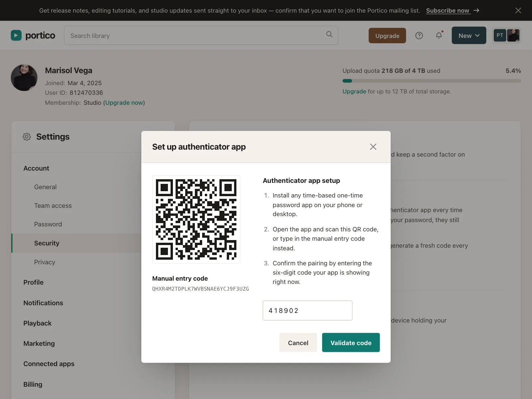Image resolution: width=532 pixels, height=399 pixels.
Task: Click the brown Upgrade button
Action: [x=387, y=36]
